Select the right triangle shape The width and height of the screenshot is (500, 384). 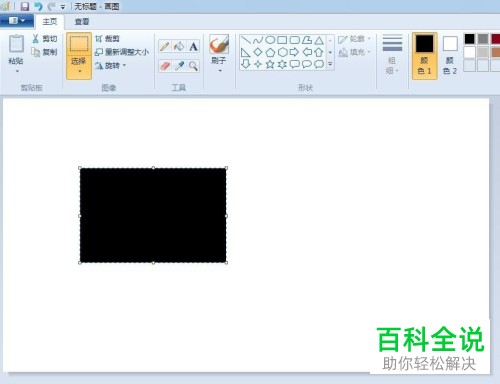point(246,52)
